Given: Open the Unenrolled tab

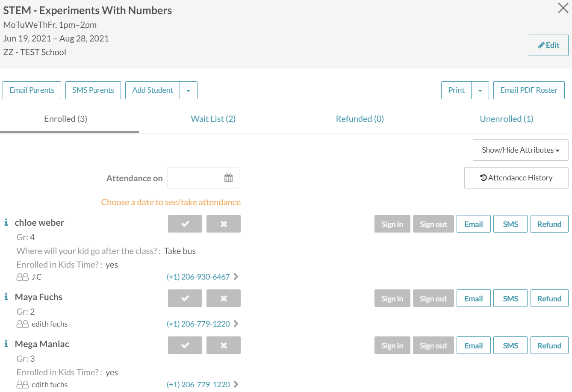Looking at the screenshot, I should click(x=506, y=119).
